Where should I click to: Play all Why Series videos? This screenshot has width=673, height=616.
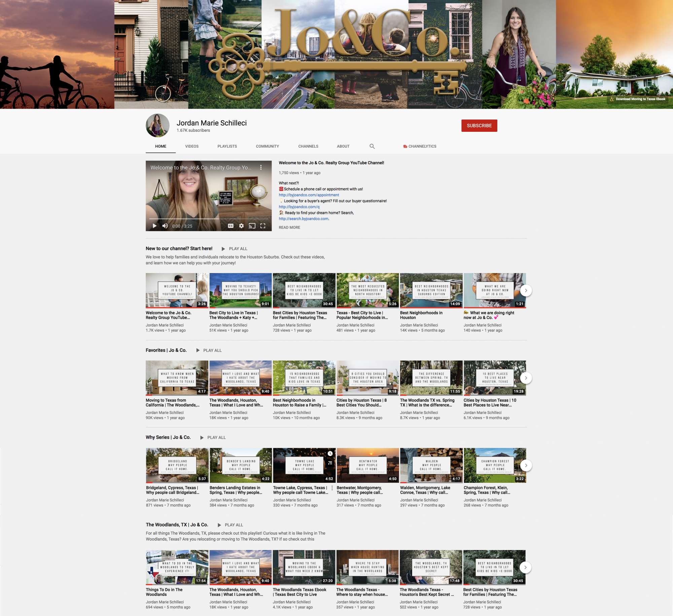[x=213, y=437]
